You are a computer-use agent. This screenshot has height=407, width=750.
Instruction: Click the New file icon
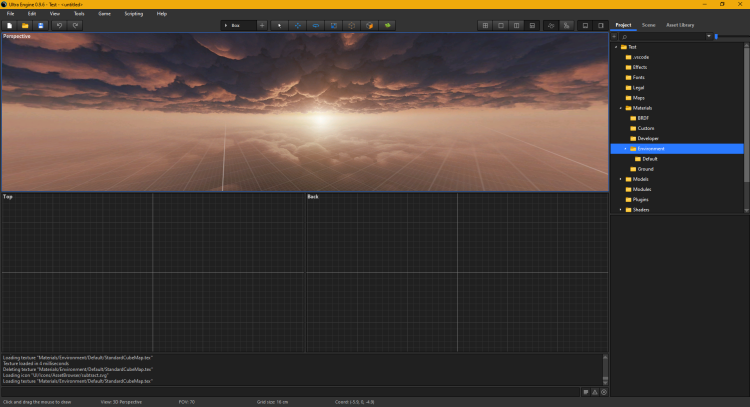(9, 25)
